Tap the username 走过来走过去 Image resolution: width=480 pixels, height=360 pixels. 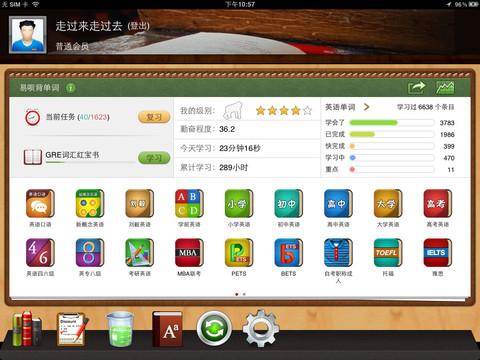click(89, 26)
